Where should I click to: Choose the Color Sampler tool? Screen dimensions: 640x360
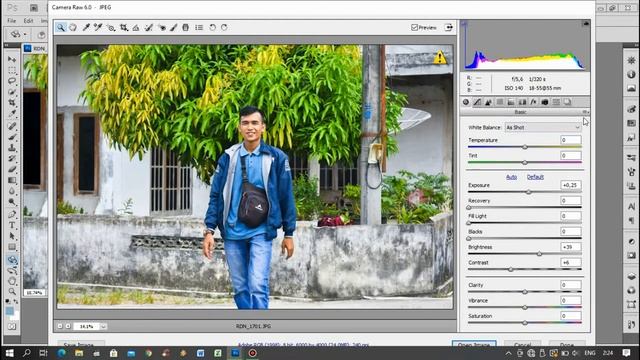98,27
